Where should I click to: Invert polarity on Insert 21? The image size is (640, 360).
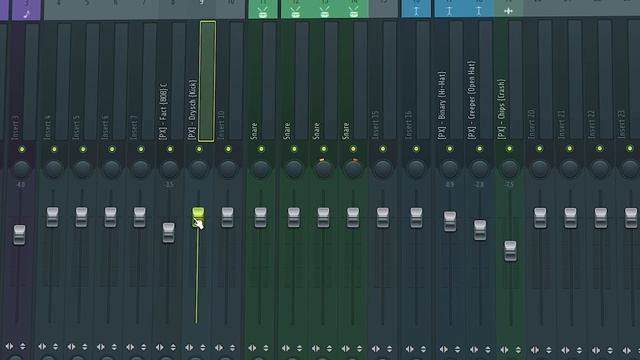click(579, 350)
